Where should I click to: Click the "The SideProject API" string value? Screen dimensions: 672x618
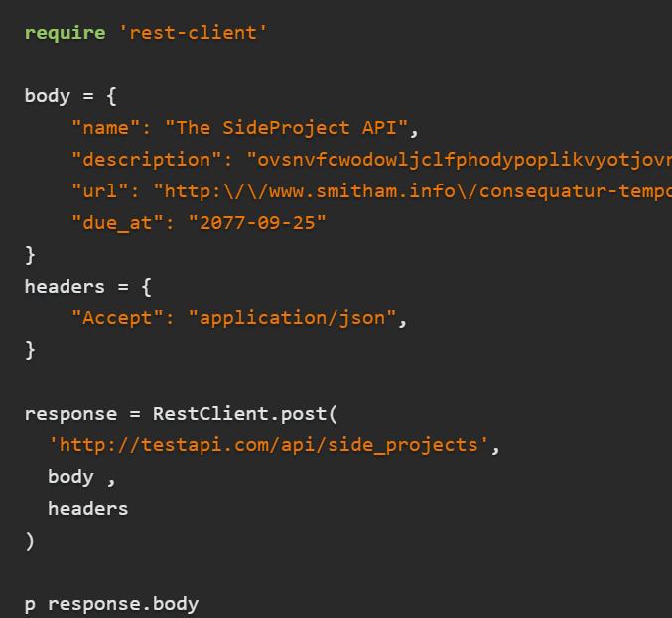[x=287, y=128]
